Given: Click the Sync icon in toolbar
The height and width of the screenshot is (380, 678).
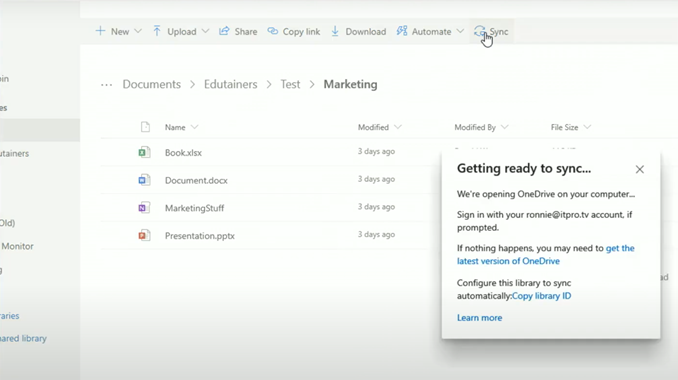Looking at the screenshot, I should tap(479, 31).
